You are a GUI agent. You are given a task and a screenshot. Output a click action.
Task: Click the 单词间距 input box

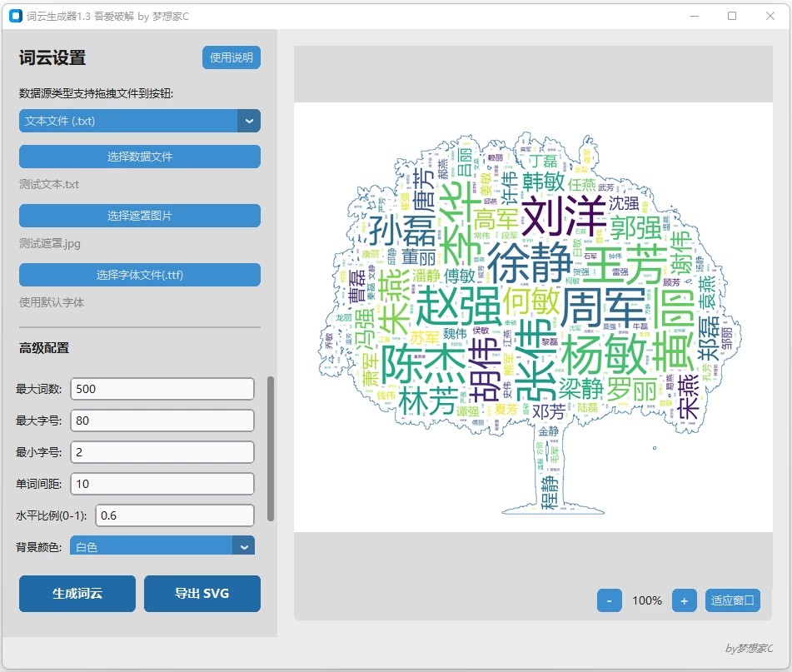pos(162,484)
